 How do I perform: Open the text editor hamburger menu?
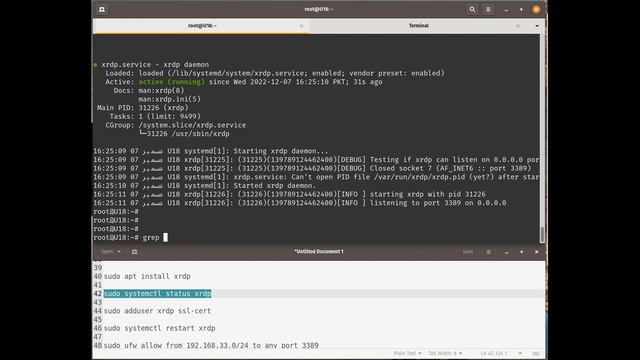[x=489, y=252]
